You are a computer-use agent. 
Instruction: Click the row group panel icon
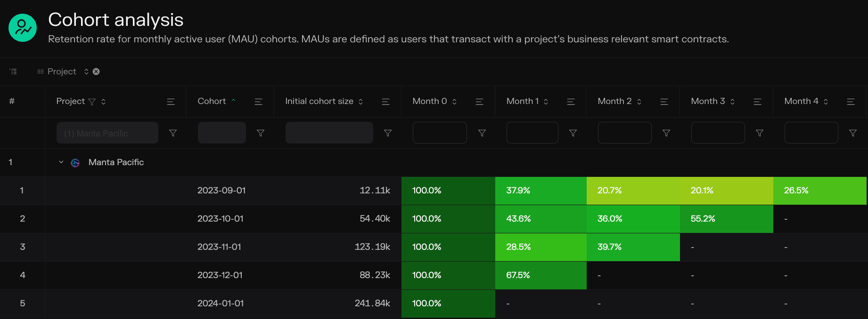13,72
